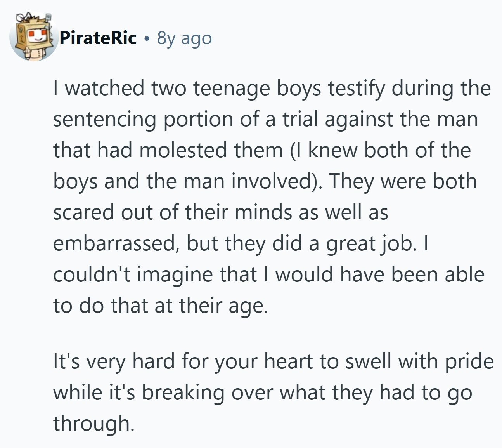Click the word "testify" in first line
502x448 pixels.
point(357,89)
